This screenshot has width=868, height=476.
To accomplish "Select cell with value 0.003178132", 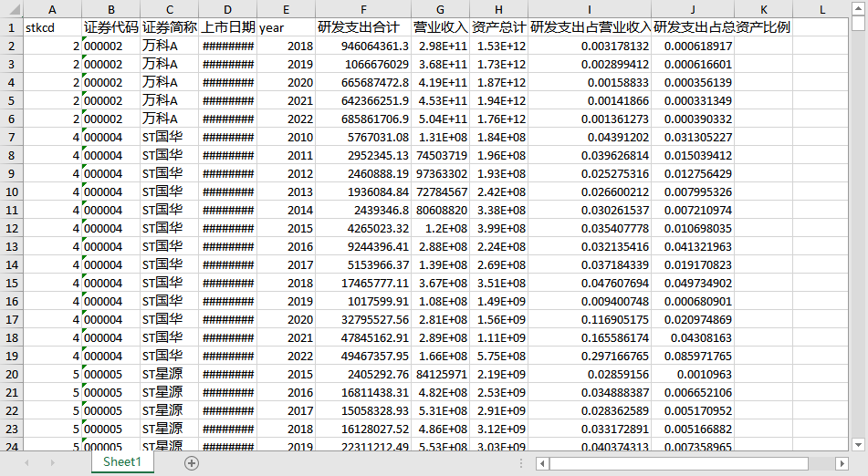I will [x=590, y=46].
